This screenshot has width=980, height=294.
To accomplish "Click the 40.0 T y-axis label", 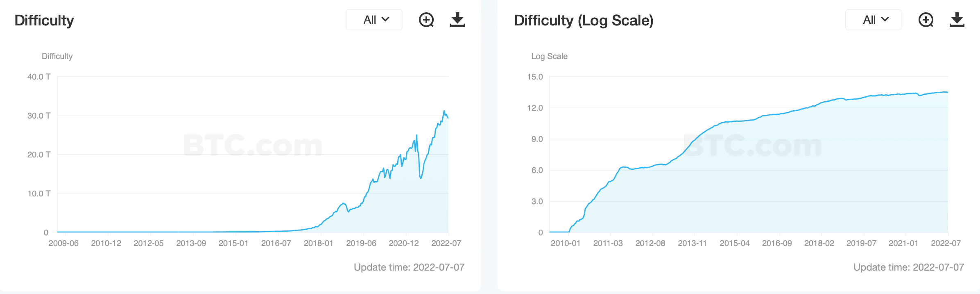I will [x=39, y=77].
